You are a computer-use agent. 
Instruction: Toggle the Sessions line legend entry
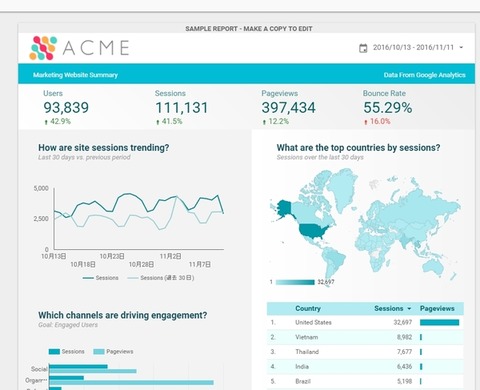pos(100,278)
